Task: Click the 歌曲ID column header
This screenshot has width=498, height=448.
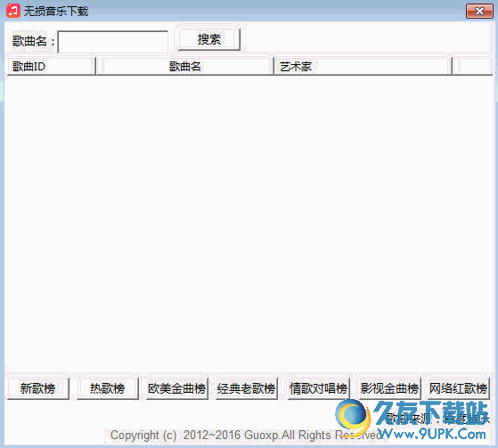Action: click(51, 67)
